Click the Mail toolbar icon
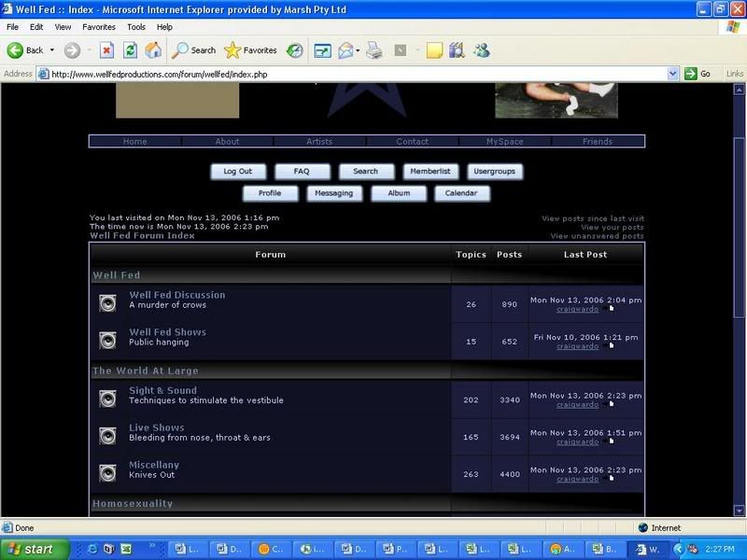747x560 pixels. tap(345, 50)
